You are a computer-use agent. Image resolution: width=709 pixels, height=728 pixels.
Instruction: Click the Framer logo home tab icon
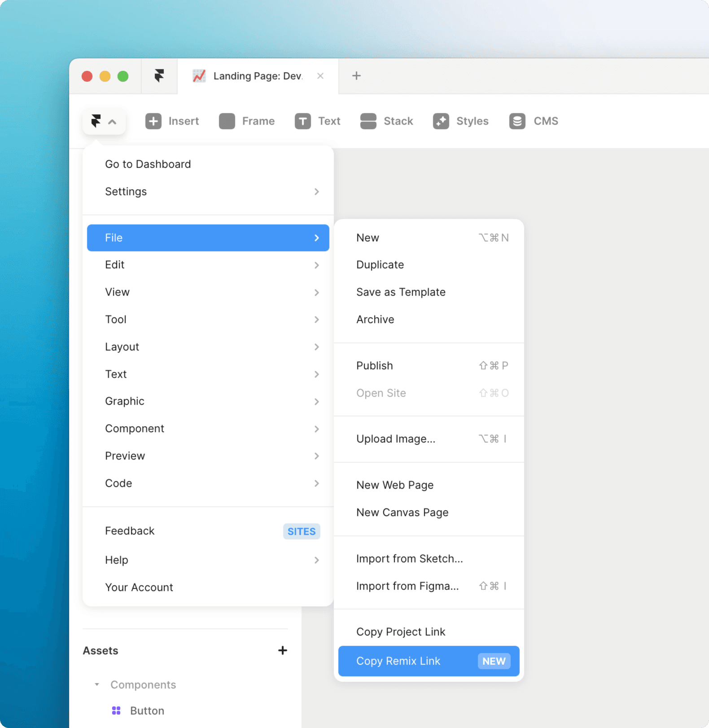click(x=159, y=76)
